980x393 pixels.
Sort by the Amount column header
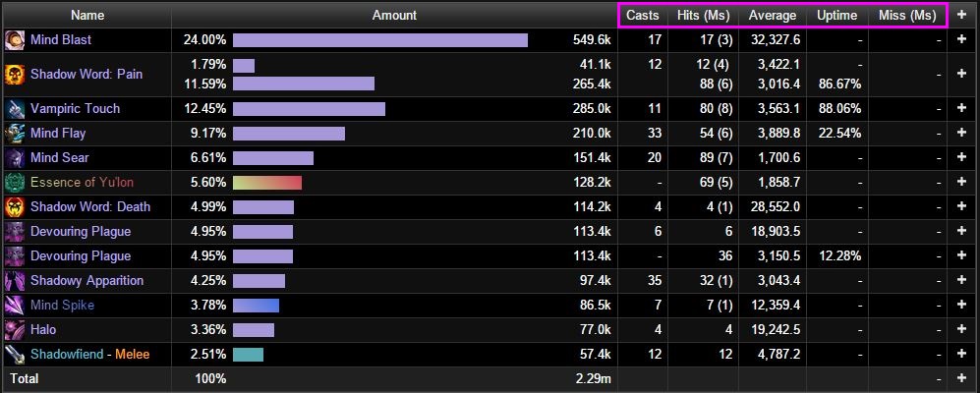(394, 15)
